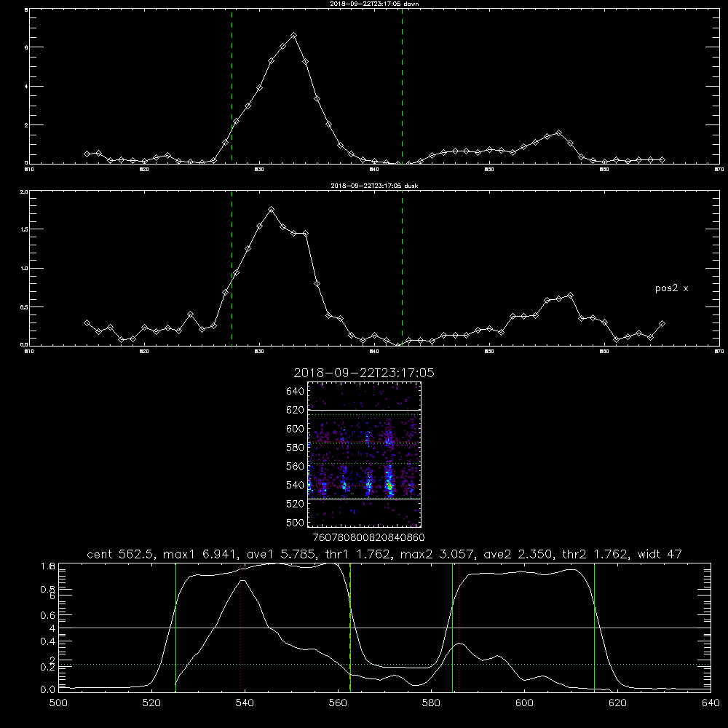Click the 'thr2 1.762' value
Screen dimensions: 728x728
(x=596, y=554)
